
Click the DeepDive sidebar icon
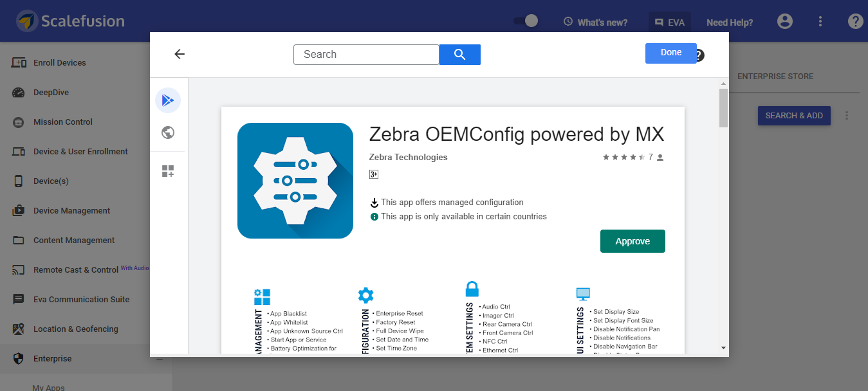pos(19,92)
